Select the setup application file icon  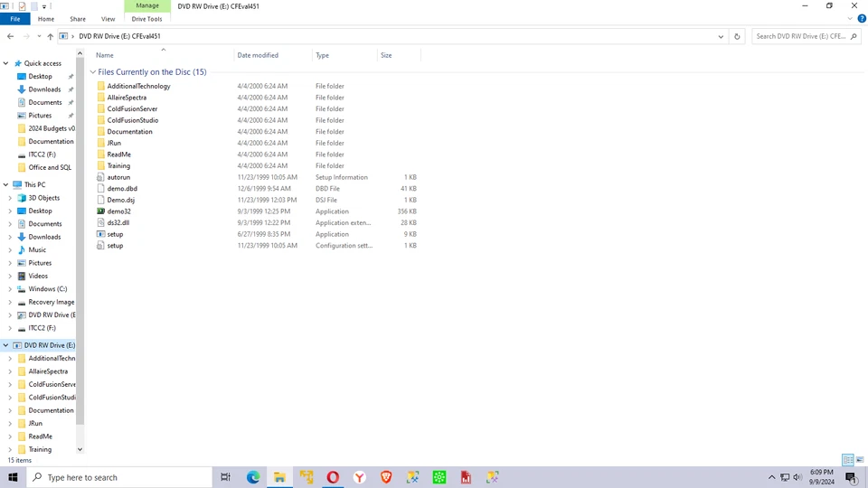[x=100, y=234]
